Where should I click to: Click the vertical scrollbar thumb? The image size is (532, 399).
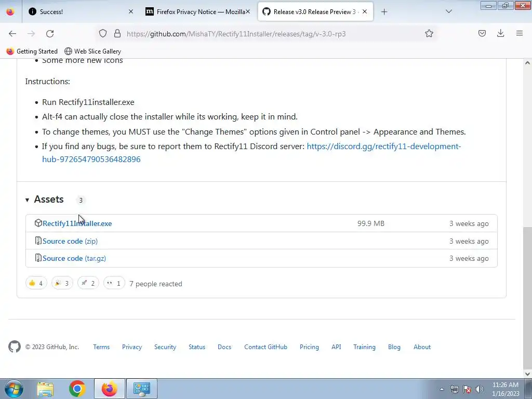pyautogui.click(x=527, y=298)
